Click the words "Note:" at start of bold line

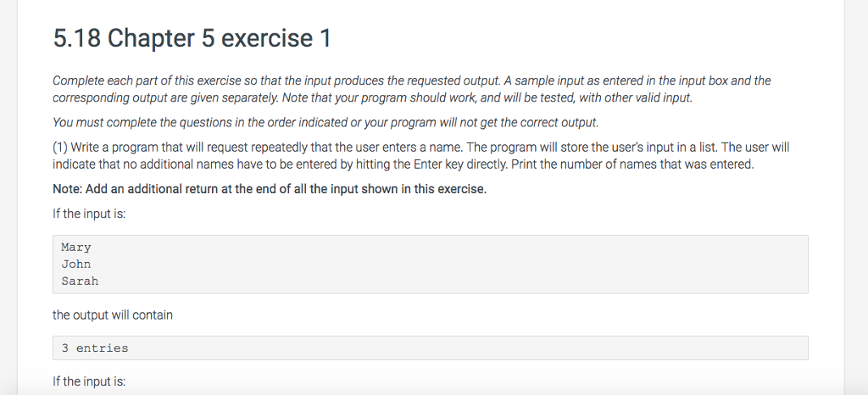click(x=68, y=189)
